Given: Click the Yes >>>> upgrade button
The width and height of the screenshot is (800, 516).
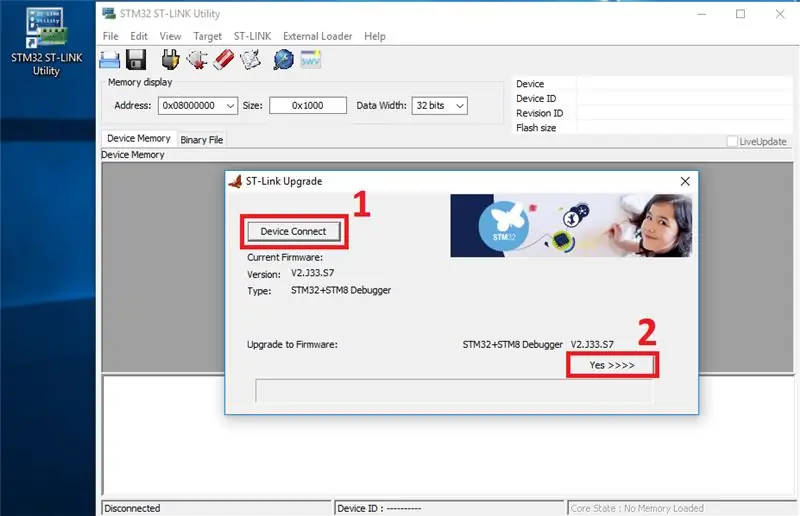Looking at the screenshot, I should pos(612,365).
